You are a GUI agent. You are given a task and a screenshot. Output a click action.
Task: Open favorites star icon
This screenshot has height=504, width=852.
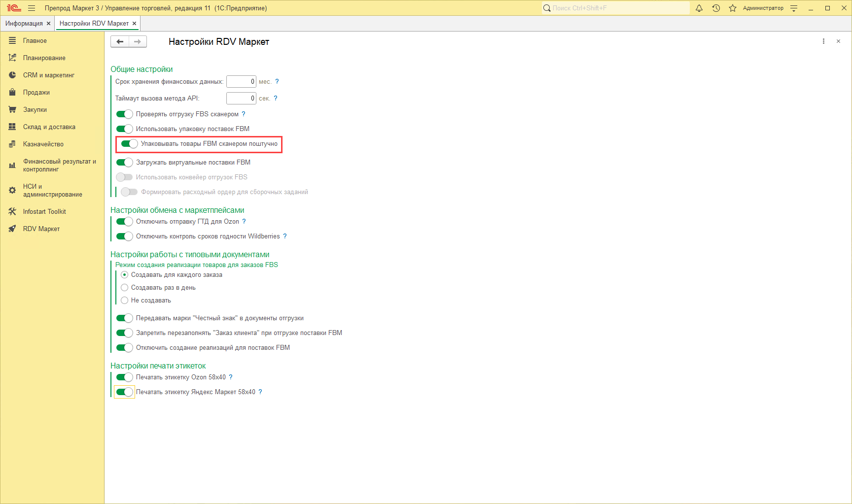click(x=733, y=8)
